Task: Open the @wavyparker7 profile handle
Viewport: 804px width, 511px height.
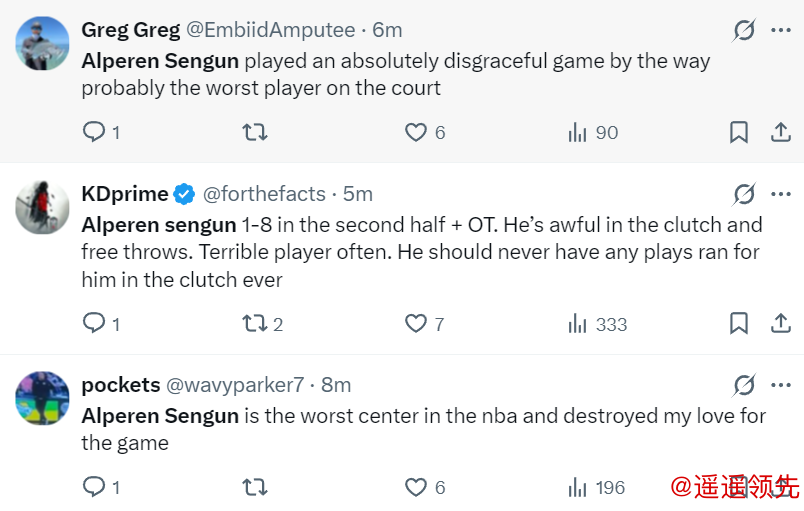Action: click(234, 385)
